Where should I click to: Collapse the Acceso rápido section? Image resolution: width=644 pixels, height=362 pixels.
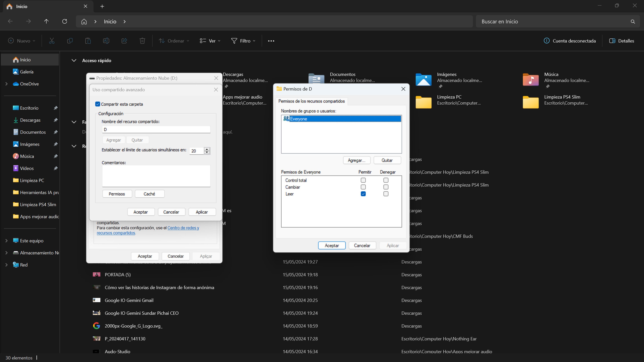pyautogui.click(x=74, y=61)
